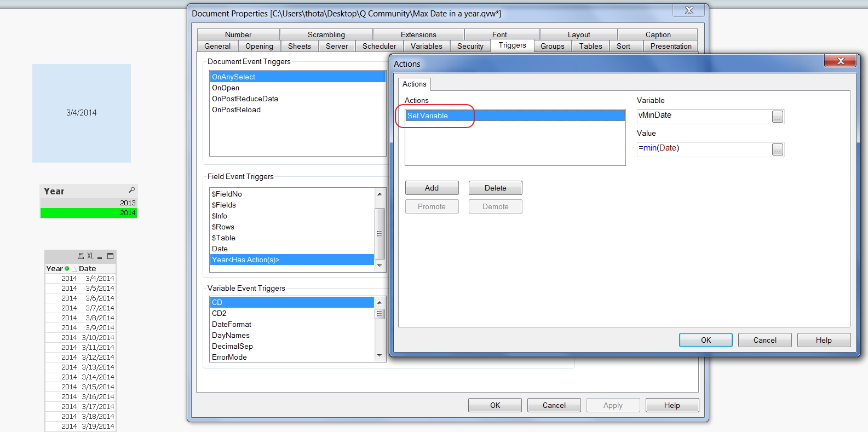Click Cancel in Document Properties
868x432 pixels.
click(x=554, y=405)
